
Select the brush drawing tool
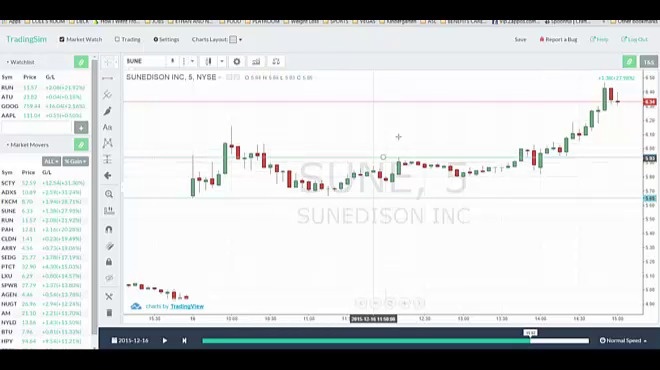108,111
